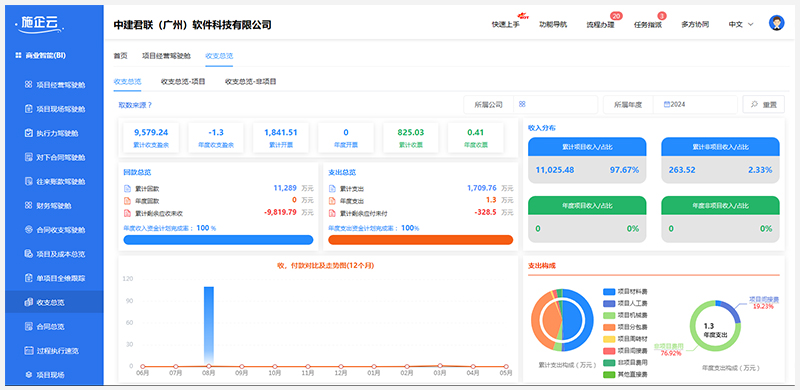Click the 年度项目收入/占比 green header
Image resolution: width=800 pixels, height=390 pixels.
587,205
